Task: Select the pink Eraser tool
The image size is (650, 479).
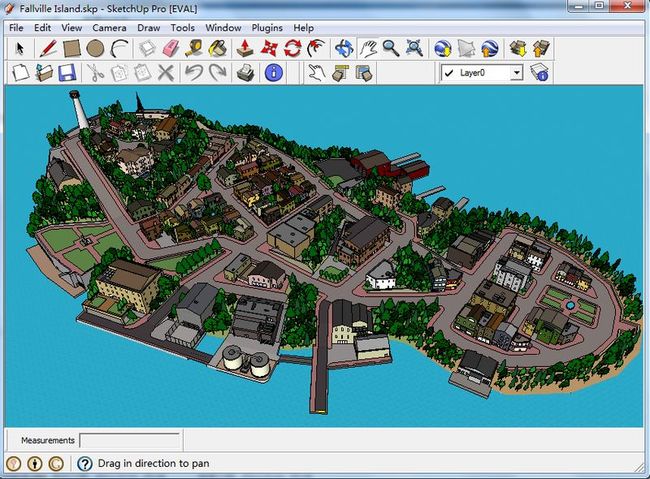Action: [170, 49]
